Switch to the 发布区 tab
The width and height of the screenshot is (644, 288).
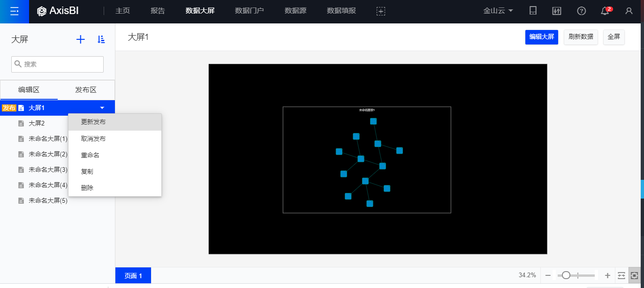click(86, 90)
